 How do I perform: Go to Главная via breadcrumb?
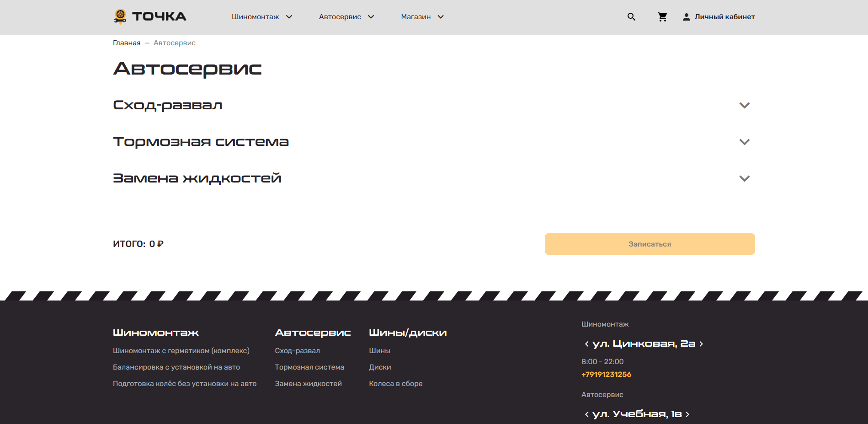(127, 43)
